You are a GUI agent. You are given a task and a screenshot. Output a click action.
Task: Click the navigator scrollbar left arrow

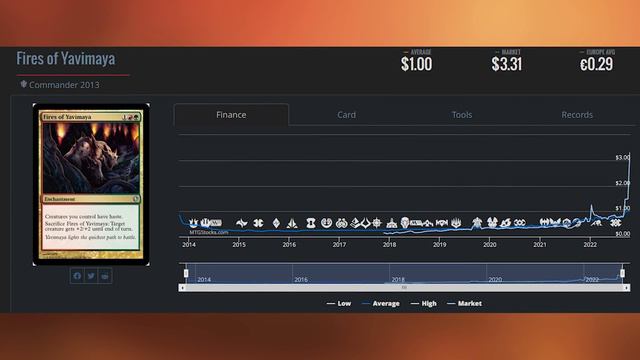point(182,288)
